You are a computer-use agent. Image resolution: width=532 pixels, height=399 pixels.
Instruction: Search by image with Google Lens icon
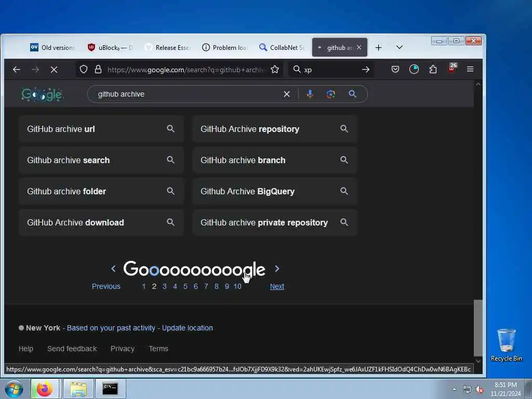click(x=331, y=94)
